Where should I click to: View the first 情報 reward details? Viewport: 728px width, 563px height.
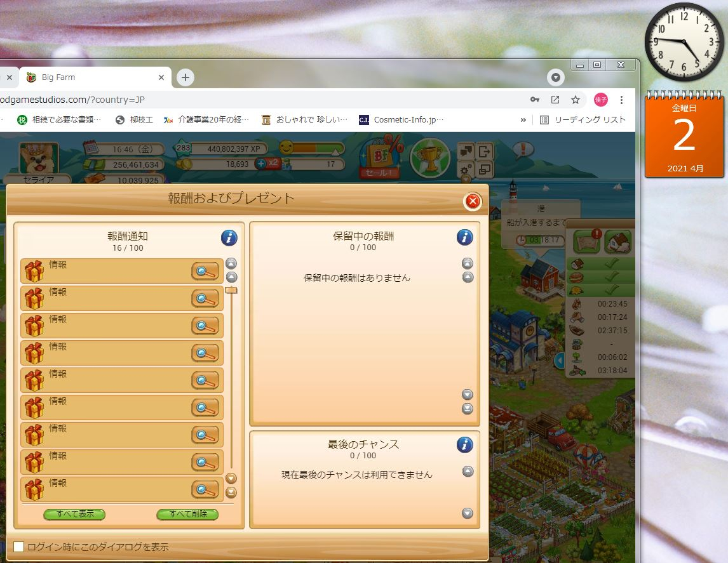point(205,271)
